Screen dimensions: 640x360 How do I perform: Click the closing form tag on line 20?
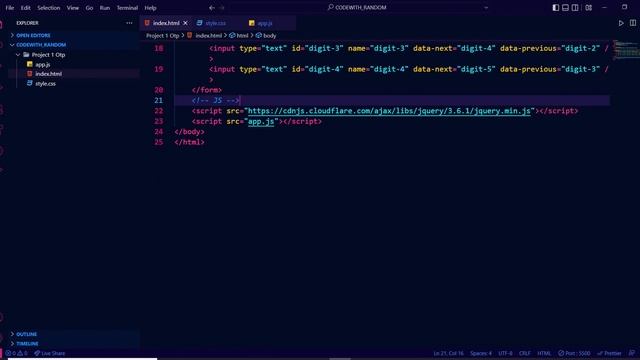[207, 90]
